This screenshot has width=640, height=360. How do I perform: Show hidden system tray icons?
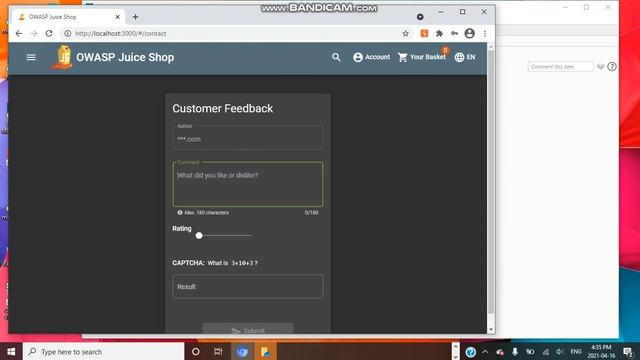(x=485, y=352)
